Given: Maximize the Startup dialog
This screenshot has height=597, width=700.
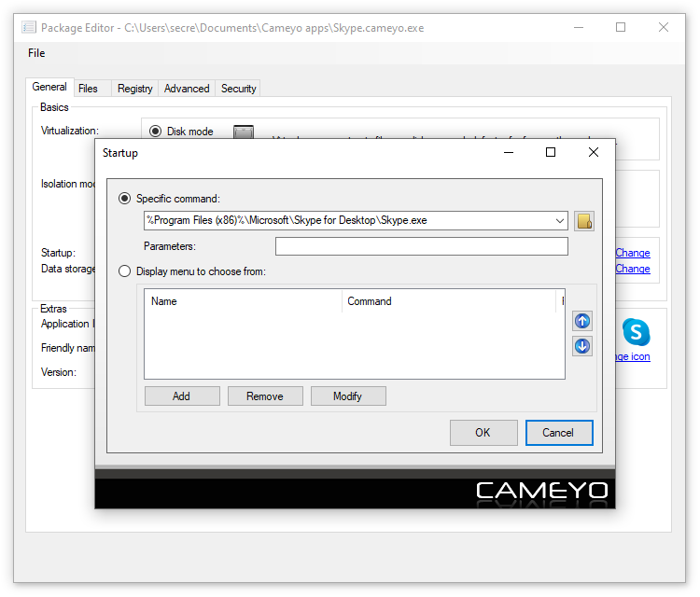Looking at the screenshot, I should pos(551,153).
